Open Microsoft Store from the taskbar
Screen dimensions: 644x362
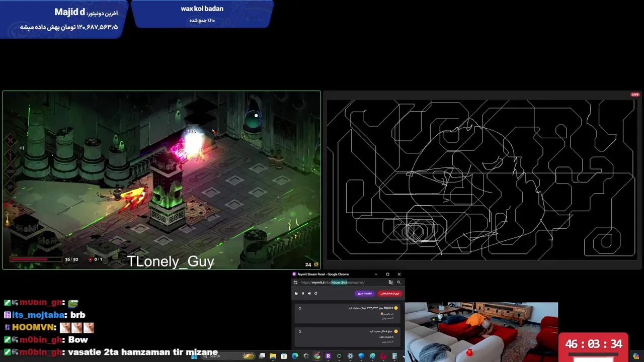(284, 356)
